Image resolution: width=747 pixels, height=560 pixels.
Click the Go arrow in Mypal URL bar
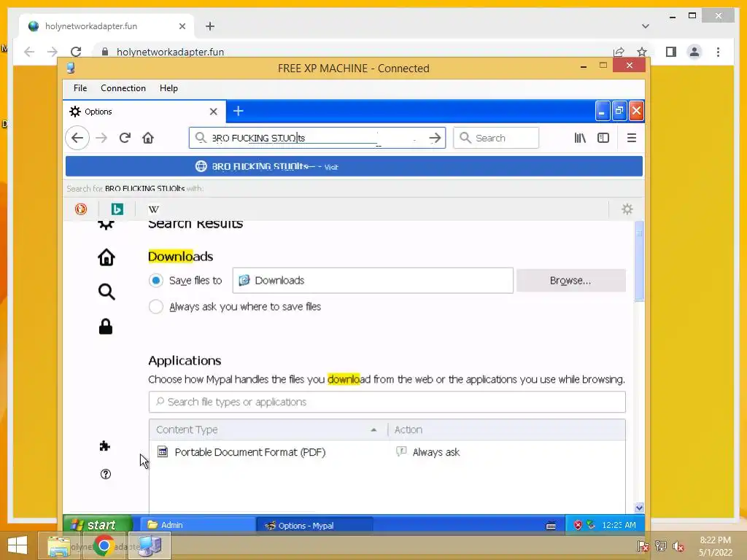tap(435, 138)
